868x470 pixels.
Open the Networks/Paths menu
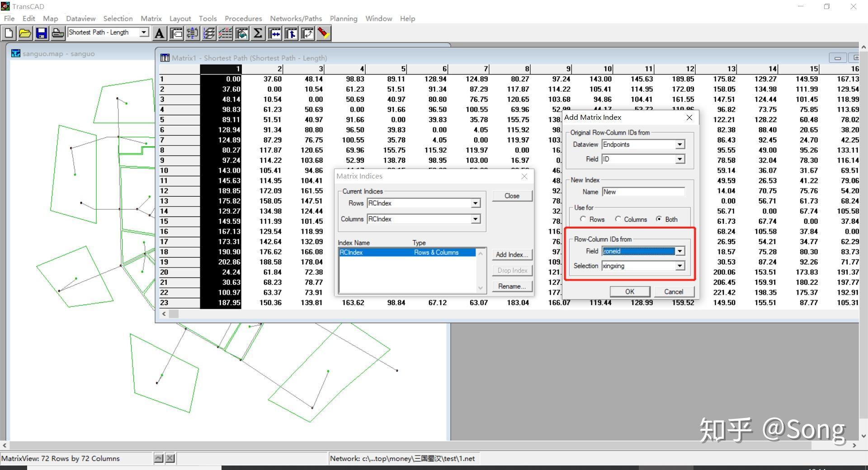[296, 19]
